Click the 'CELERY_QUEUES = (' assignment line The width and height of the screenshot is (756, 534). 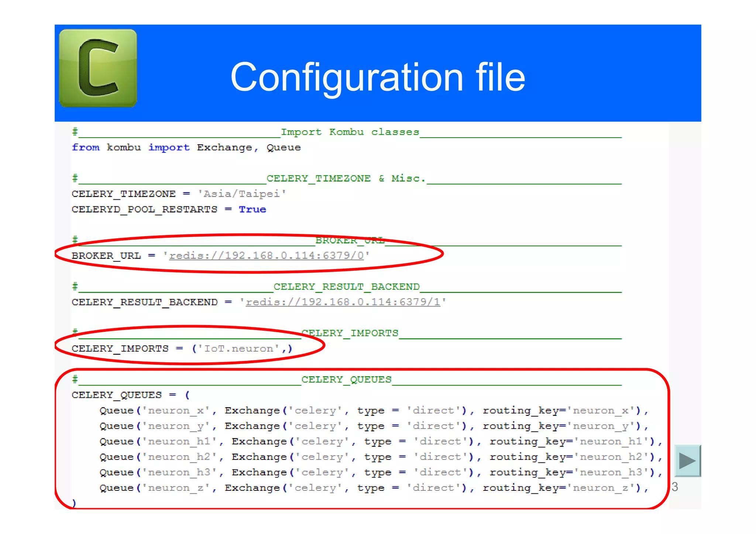tap(131, 395)
